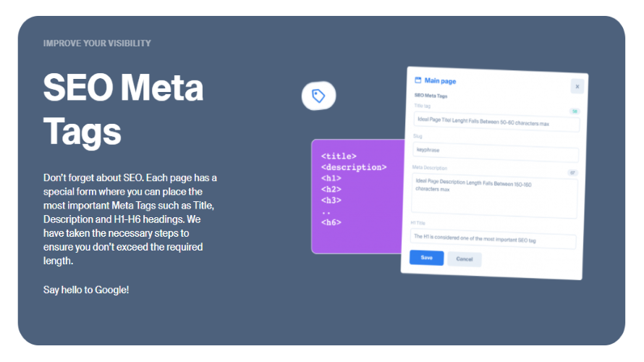Click the Cancel button
The image size is (644, 362).
[464, 258]
